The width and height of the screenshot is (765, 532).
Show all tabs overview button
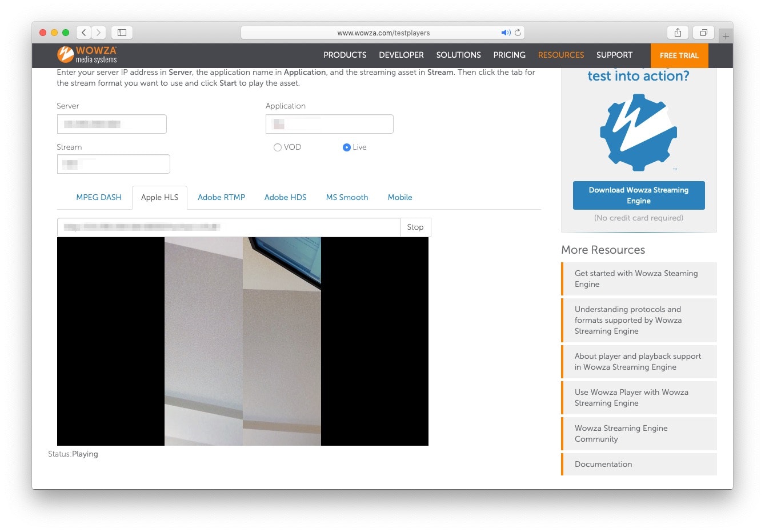point(703,33)
